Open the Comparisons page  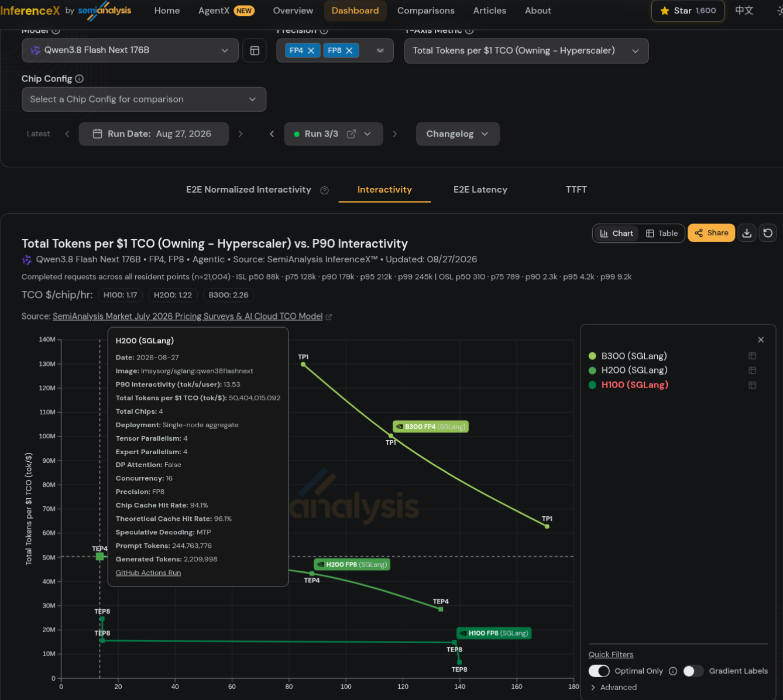(426, 11)
